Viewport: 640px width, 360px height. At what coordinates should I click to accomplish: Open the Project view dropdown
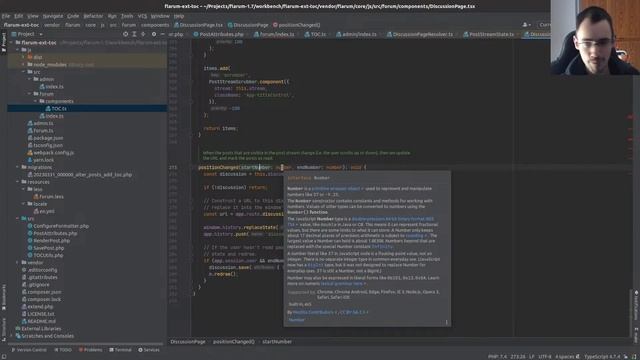pyautogui.click(x=27, y=34)
